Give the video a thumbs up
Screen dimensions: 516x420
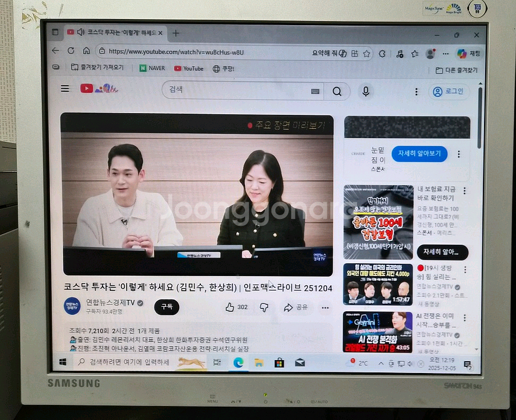point(231,307)
